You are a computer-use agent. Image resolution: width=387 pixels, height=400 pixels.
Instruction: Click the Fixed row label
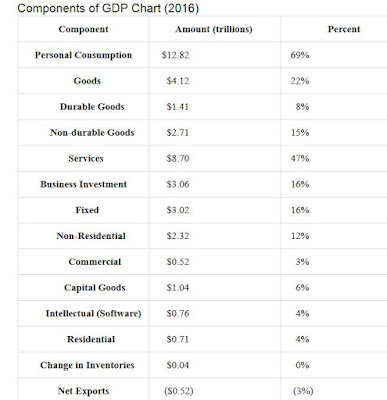tap(87, 210)
